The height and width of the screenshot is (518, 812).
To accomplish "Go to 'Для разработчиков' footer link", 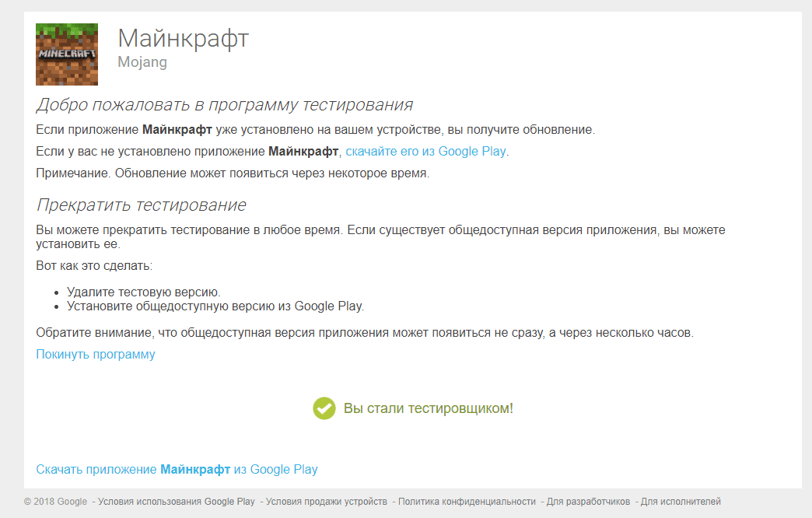I will click(588, 502).
